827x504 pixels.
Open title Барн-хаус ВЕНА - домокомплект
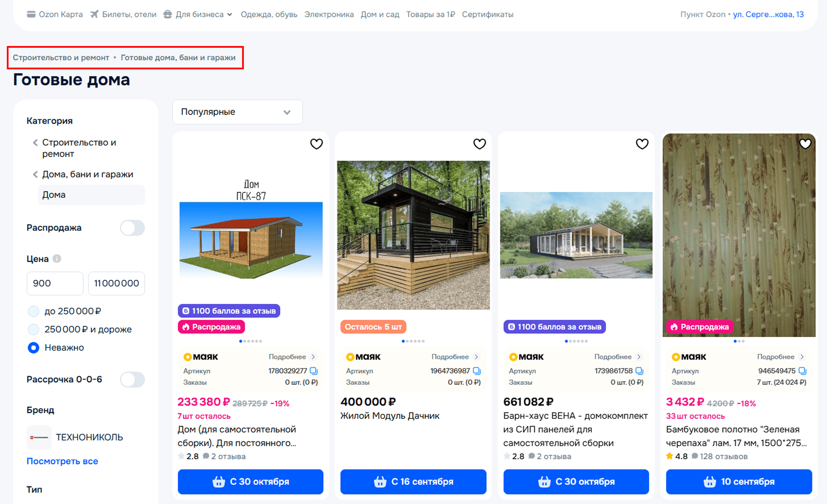[x=575, y=430]
